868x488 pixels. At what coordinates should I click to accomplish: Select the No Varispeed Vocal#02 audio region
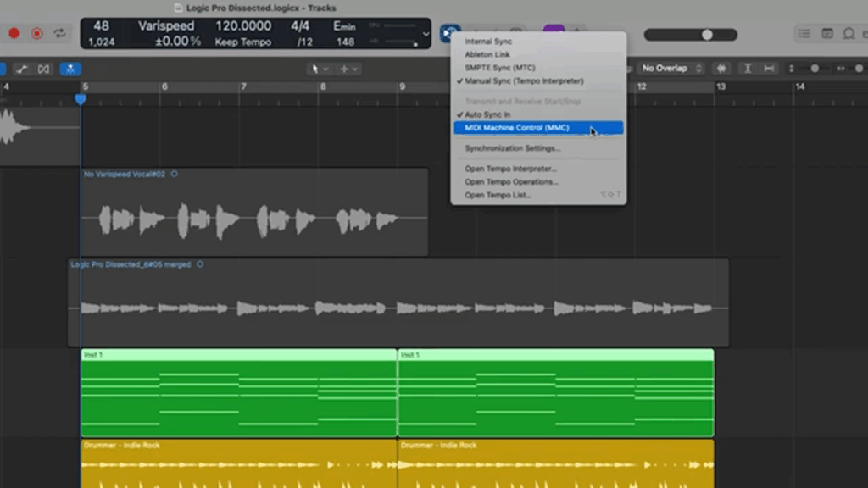click(x=254, y=213)
